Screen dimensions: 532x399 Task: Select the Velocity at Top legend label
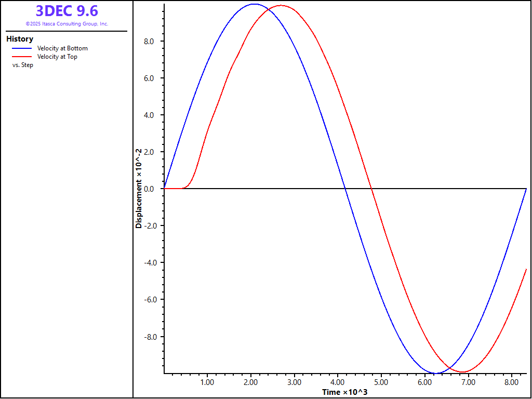57,57
